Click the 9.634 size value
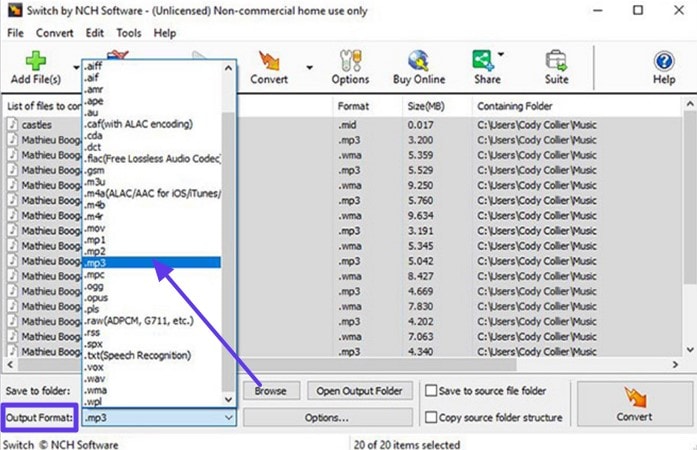Image resolution: width=697 pixels, height=450 pixels. click(x=421, y=216)
